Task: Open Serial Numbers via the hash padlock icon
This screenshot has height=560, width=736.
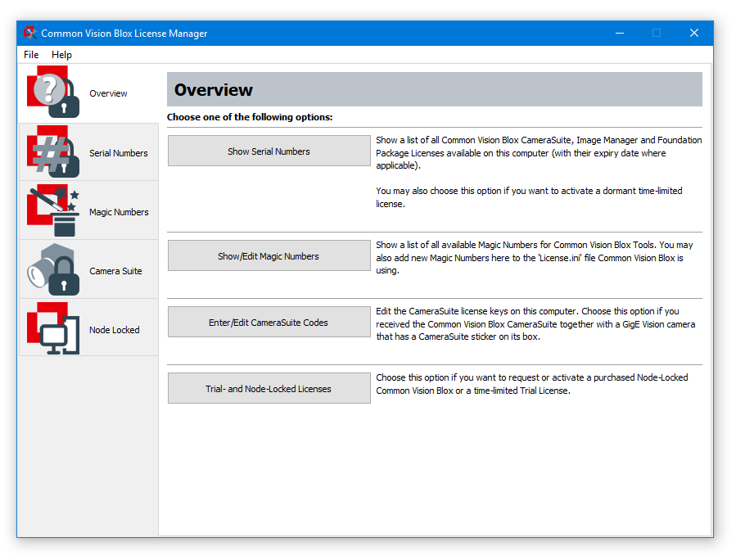Action: 53,152
